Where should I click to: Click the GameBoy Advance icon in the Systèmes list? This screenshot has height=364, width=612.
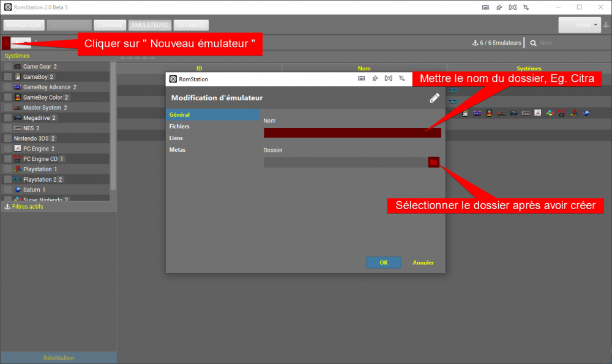click(18, 87)
